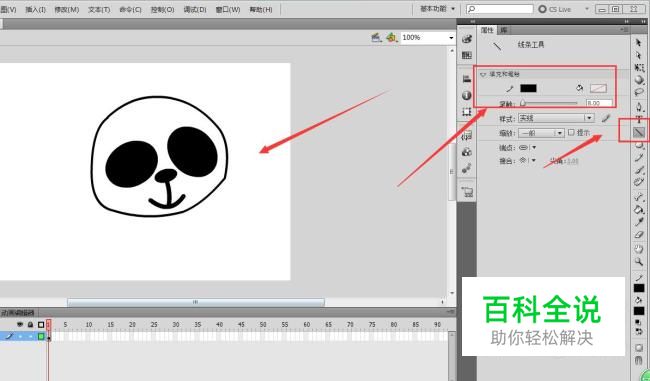Image resolution: width=650 pixels, height=381 pixels.
Task: Pick the Eyedropper tool
Action: [x=639, y=222]
